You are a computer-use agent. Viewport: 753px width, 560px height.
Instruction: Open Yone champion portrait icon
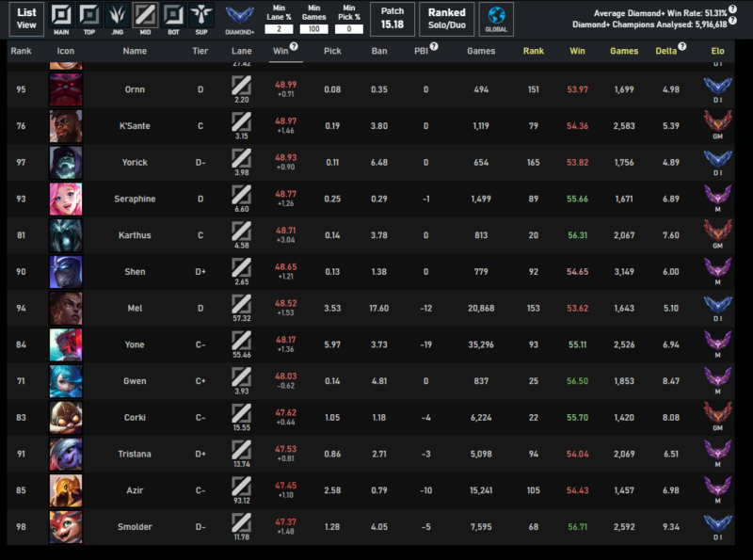66,344
